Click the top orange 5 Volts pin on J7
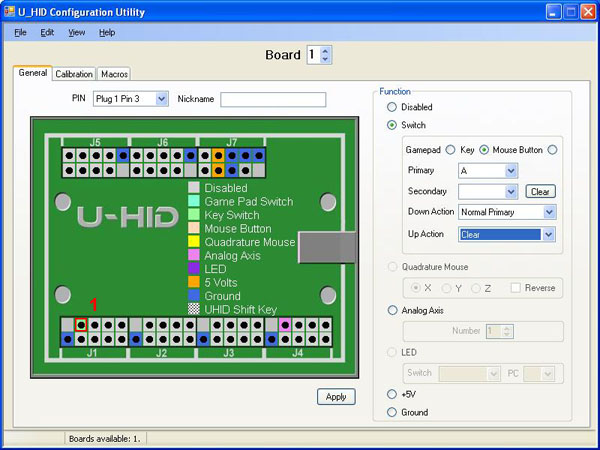The image size is (600, 450). [218, 156]
